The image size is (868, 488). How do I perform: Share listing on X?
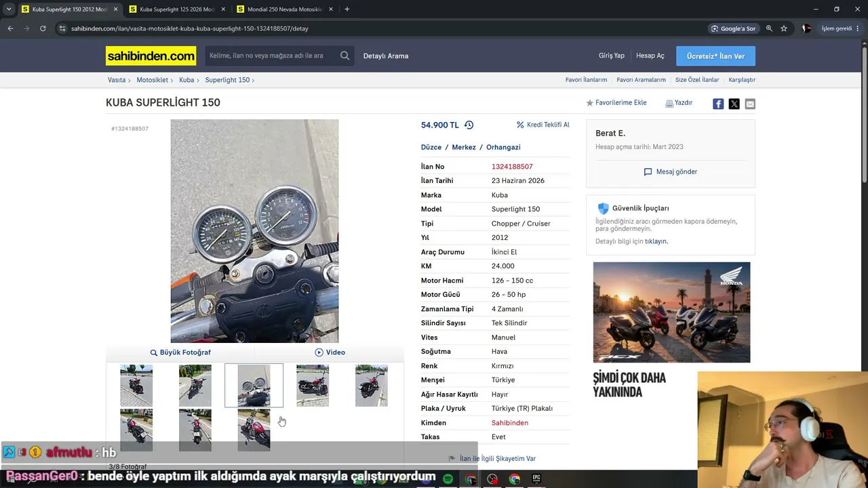click(x=734, y=104)
